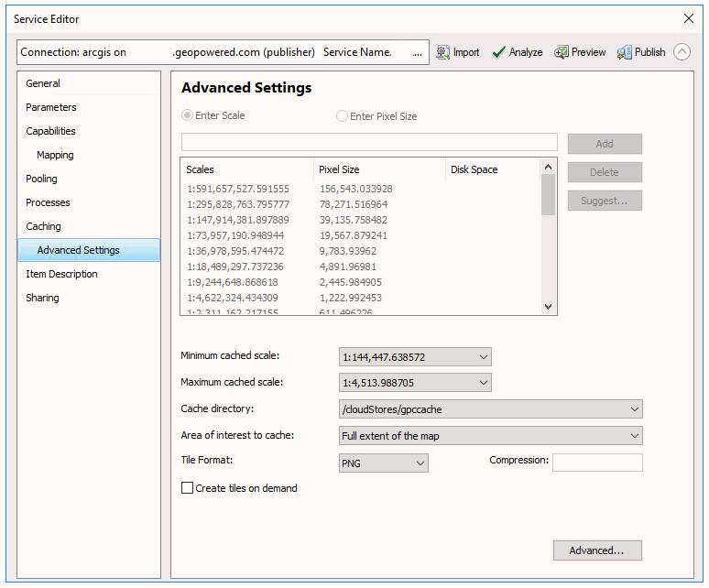Open the Minimum cached scale dropdown
709x588 pixels.
point(415,357)
